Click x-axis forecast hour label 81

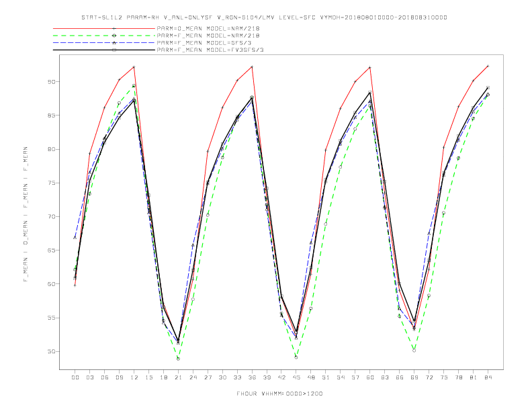tap(474, 377)
